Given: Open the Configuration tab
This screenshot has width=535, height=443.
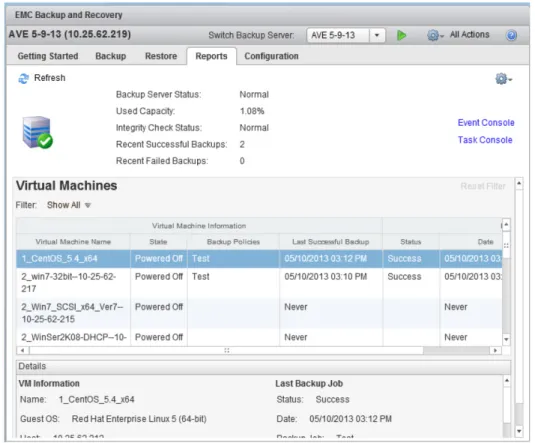Looking at the screenshot, I should click(271, 56).
